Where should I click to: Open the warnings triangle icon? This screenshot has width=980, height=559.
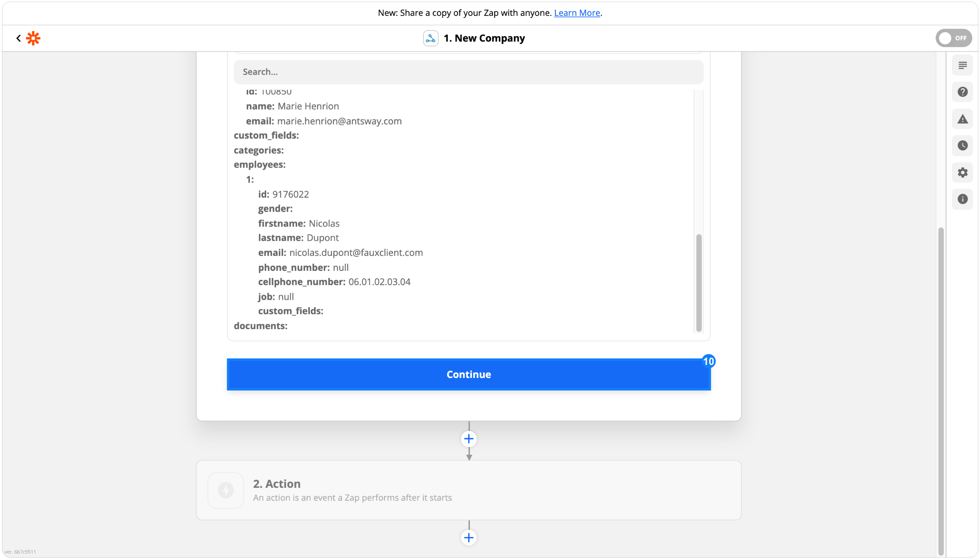(962, 119)
